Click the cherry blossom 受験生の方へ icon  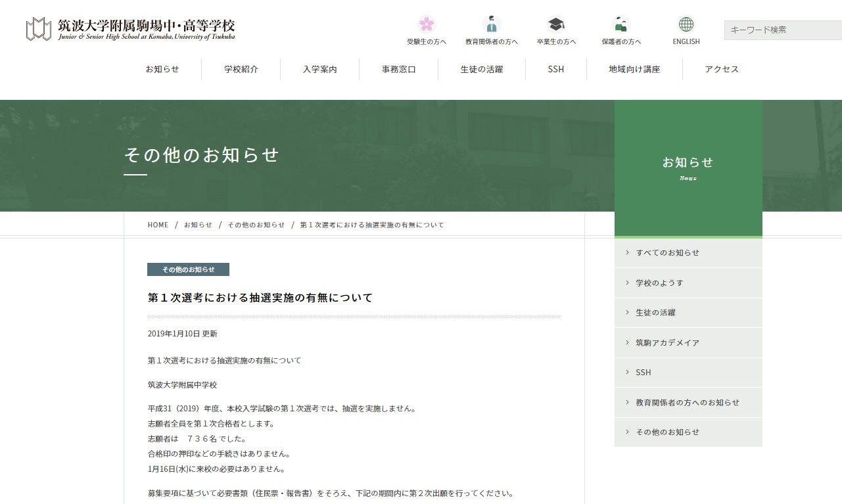click(425, 25)
